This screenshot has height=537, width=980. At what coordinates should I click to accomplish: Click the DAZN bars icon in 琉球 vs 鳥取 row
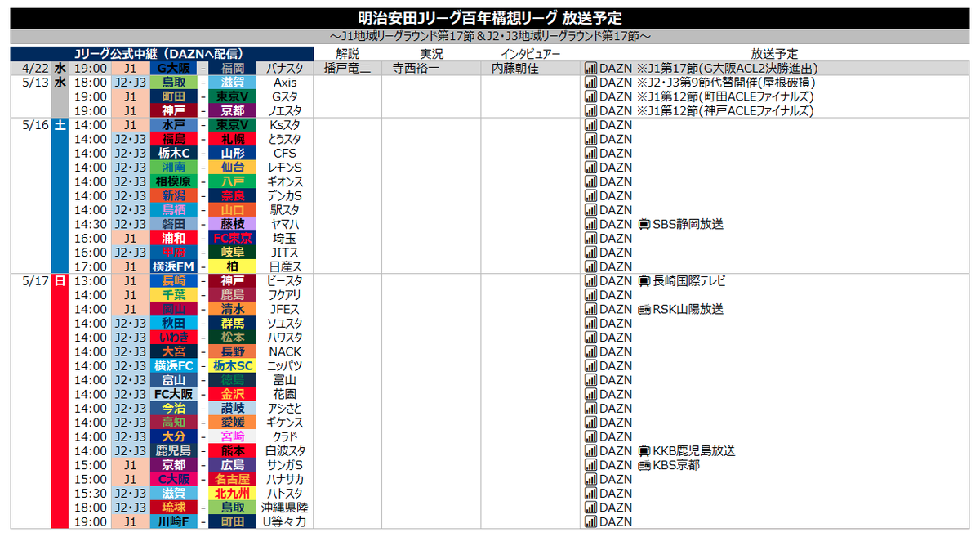point(591,508)
